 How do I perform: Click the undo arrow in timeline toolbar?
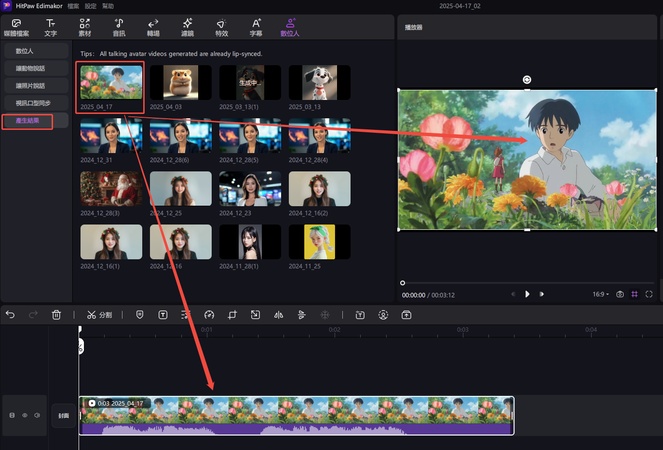10,315
